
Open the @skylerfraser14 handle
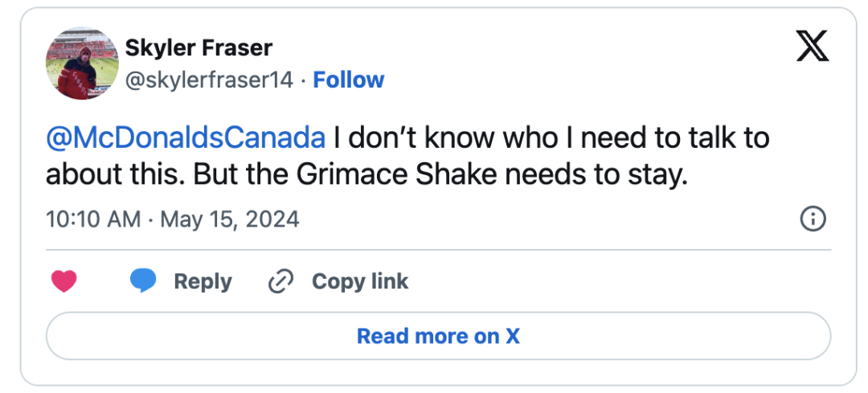point(209,80)
